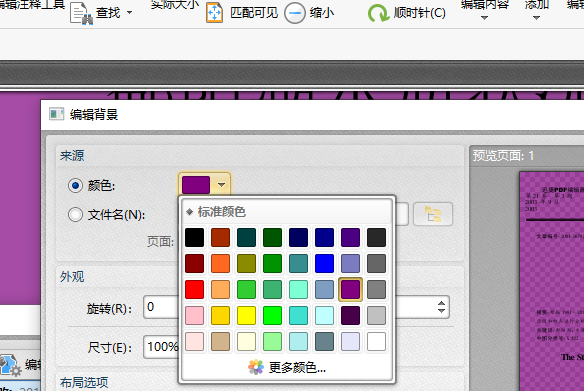The image size is (584, 391).
Task: Pick the olive color swatch
Action: (x=247, y=264)
